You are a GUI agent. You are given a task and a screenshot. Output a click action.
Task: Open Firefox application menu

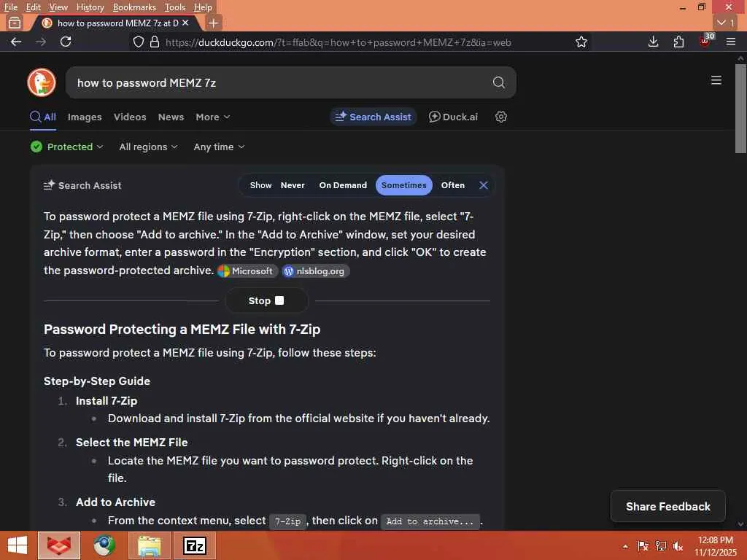coord(731,42)
